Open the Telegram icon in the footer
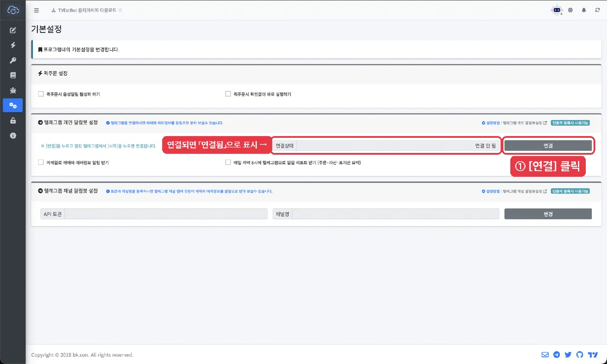Viewport: 607px width, 364px height. pyautogui.click(x=557, y=354)
